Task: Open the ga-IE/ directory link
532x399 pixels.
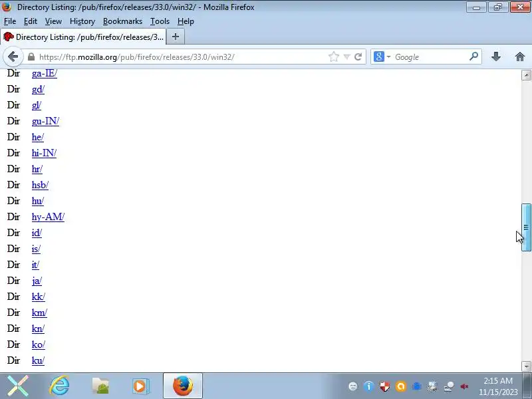Action: (x=45, y=73)
